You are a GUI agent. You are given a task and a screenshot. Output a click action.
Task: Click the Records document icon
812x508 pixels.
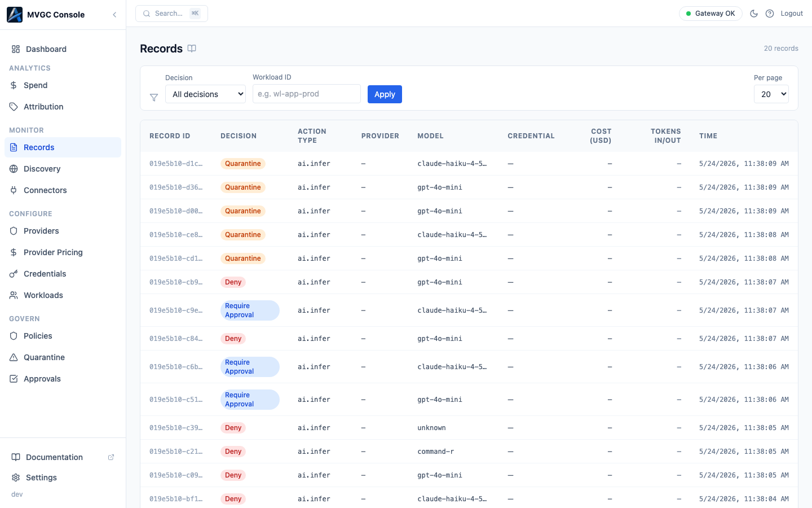tap(14, 147)
